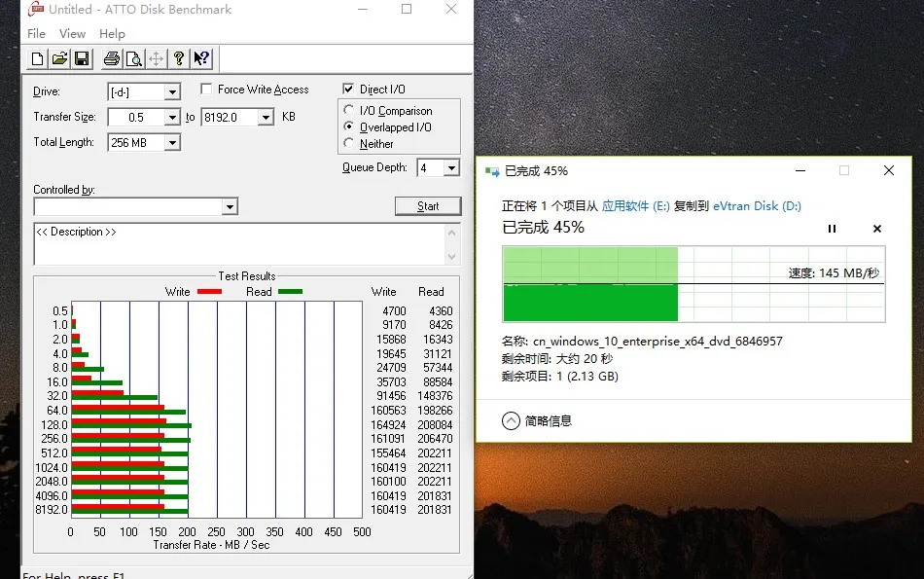Click the question mark About icon
924x579 pixels.
(179, 58)
